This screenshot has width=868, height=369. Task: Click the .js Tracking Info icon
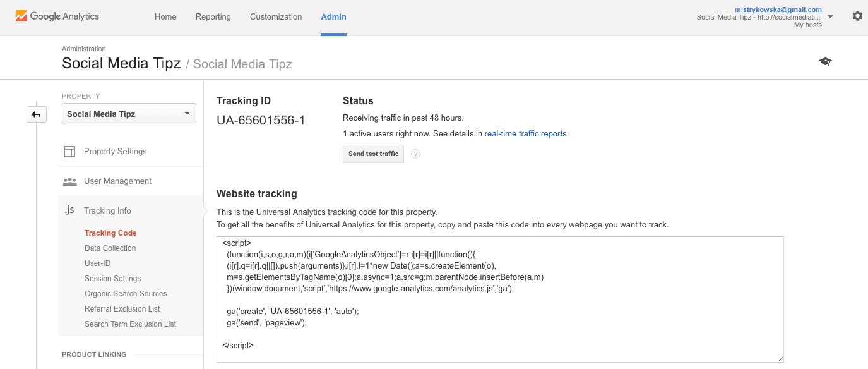pyautogui.click(x=69, y=210)
